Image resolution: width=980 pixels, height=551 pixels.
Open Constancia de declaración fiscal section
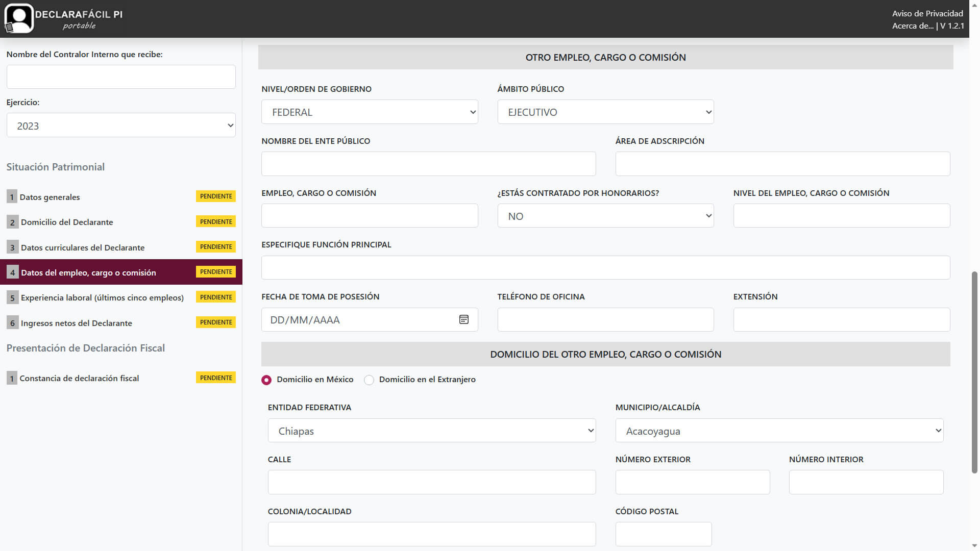tap(121, 378)
